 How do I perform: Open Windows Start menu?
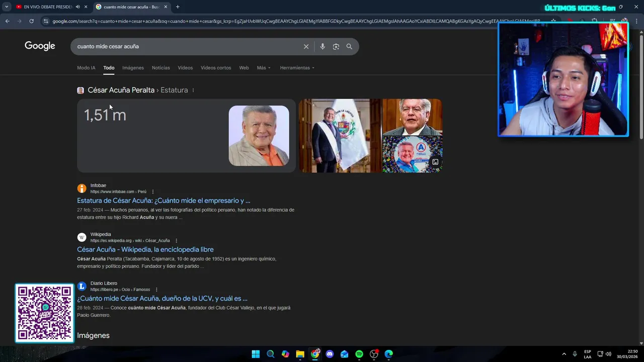pyautogui.click(x=256, y=354)
